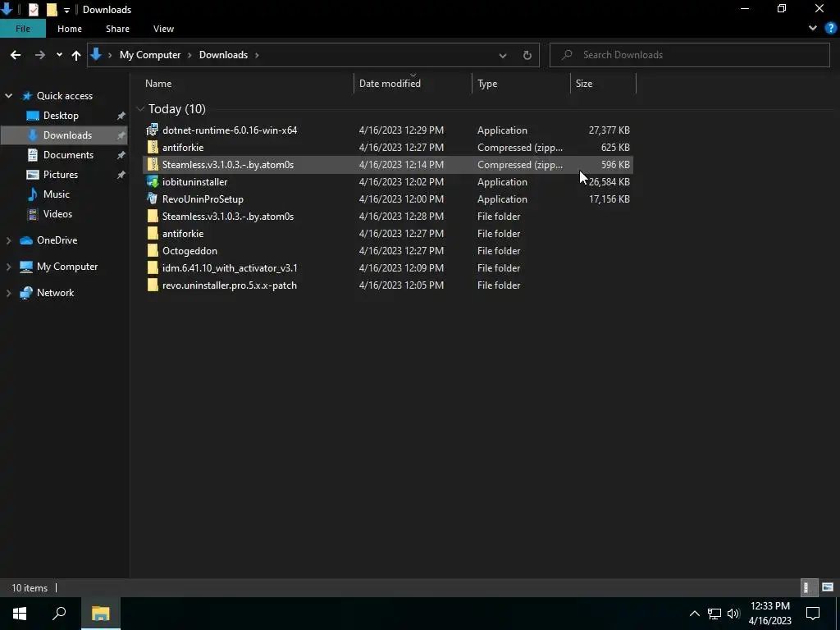
Task: Click the Steamless file folder icon
Action: [x=153, y=216]
